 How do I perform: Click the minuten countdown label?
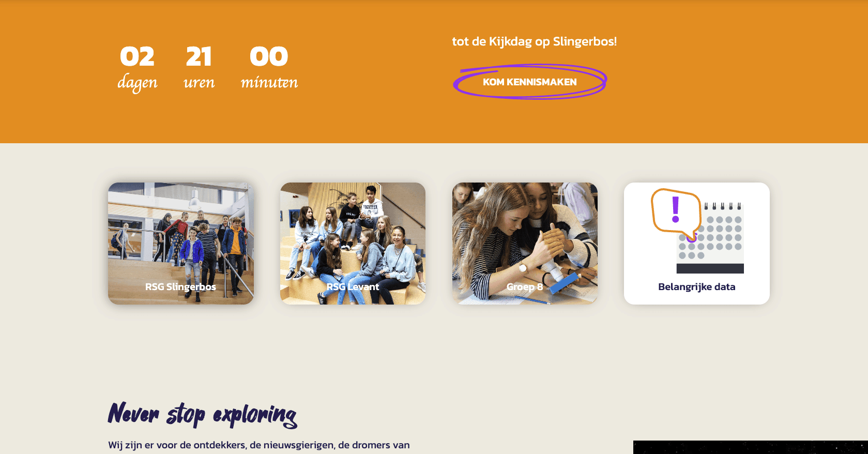tap(269, 82)
